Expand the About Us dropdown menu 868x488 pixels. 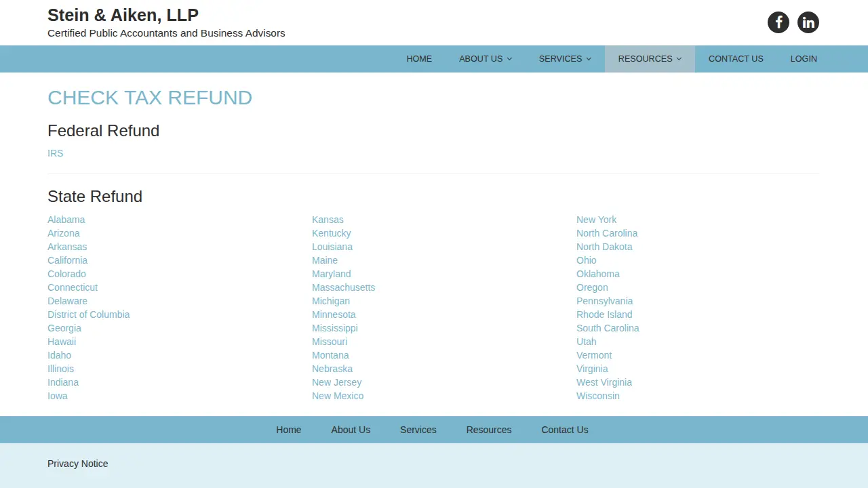coord(486,59)
